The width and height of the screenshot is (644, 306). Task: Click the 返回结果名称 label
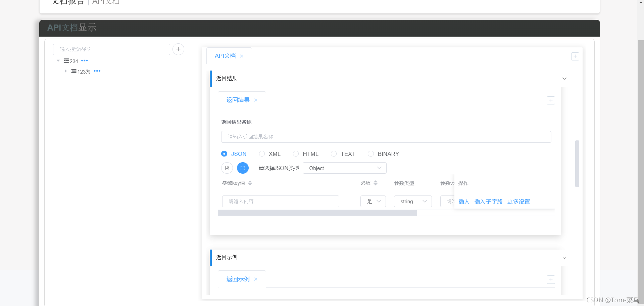[236, 122]
